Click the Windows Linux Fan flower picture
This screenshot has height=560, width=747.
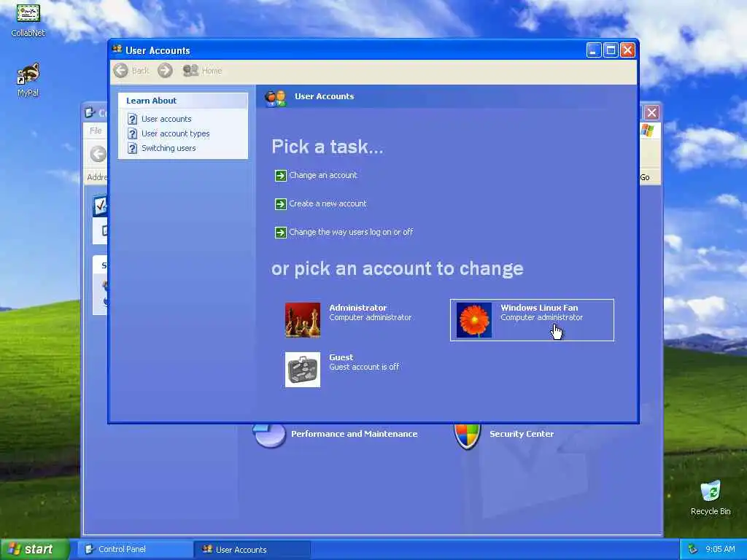pyautogui.click(x=474, y=320)
